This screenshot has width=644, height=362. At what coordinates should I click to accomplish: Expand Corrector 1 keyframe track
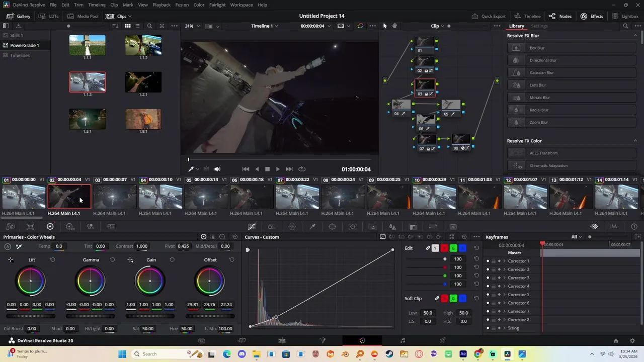[504, 261]
